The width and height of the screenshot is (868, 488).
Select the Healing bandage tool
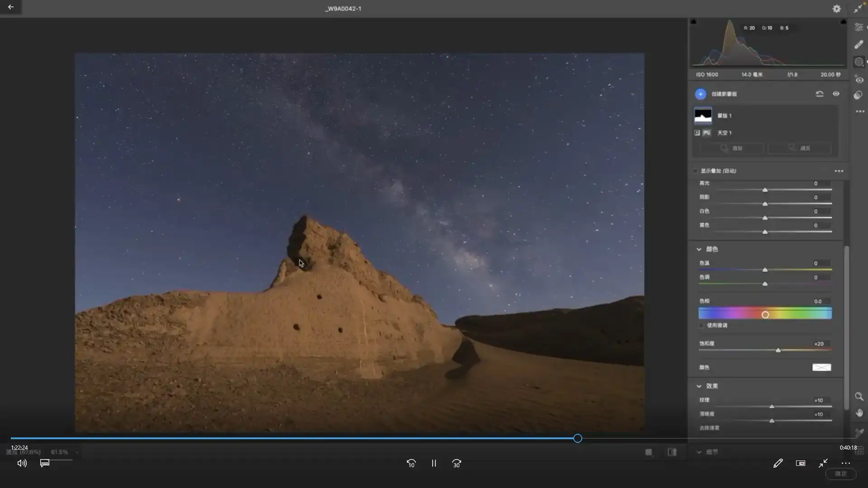[x=859, y=44]
